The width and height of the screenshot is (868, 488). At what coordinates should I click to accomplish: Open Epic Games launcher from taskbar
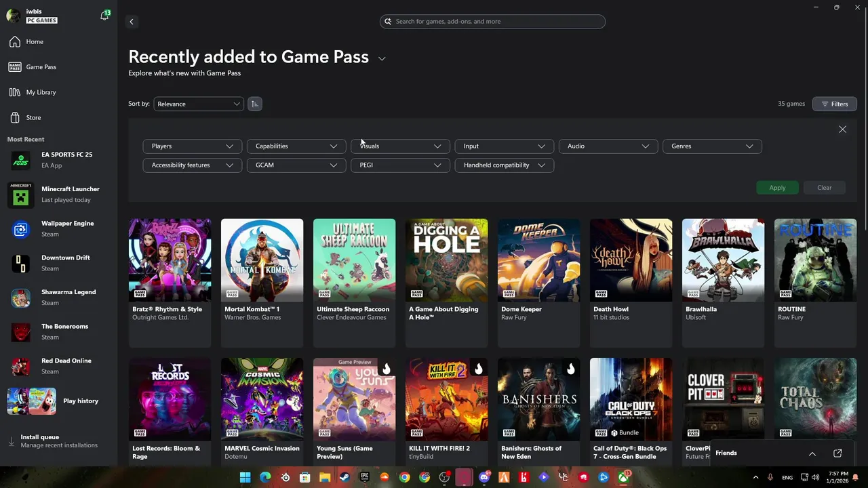[x=365, y=477]
